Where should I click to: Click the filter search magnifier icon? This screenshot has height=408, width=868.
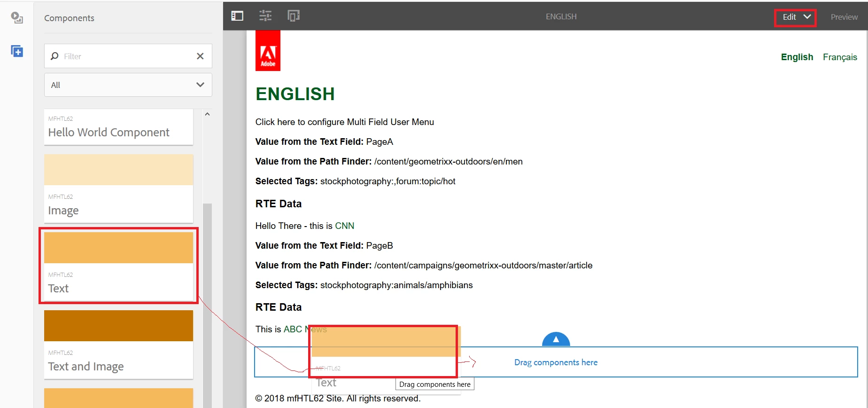tap(54, 56)
